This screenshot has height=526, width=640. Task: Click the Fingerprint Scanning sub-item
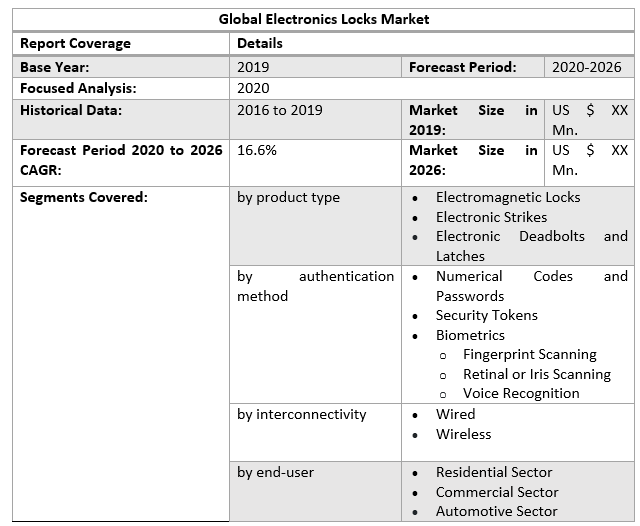coord(529,354)
